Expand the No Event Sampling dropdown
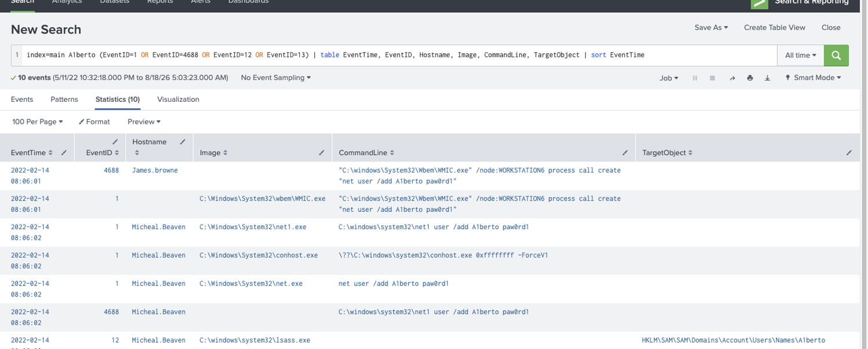This screenshot has width=868, height=349. click(275, 78)
